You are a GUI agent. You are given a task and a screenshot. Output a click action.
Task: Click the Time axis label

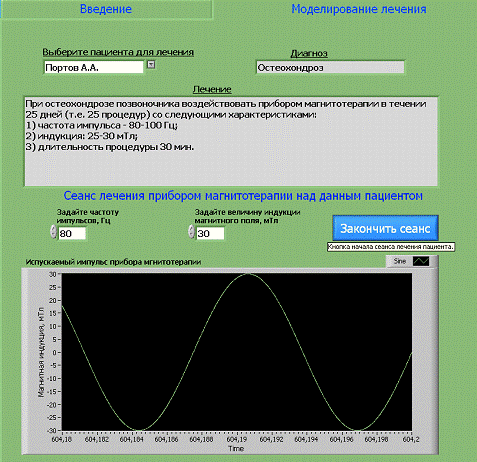[x=236, y=448]
